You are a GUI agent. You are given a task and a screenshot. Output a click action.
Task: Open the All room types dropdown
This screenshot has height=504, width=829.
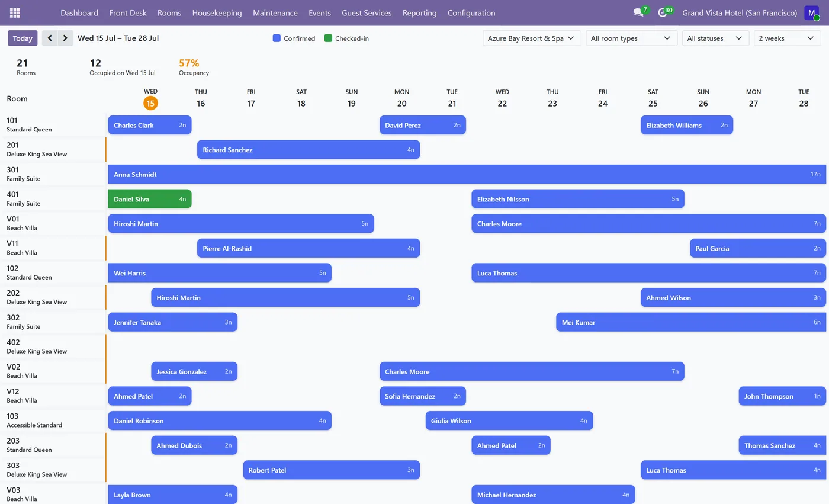[631, 38]
